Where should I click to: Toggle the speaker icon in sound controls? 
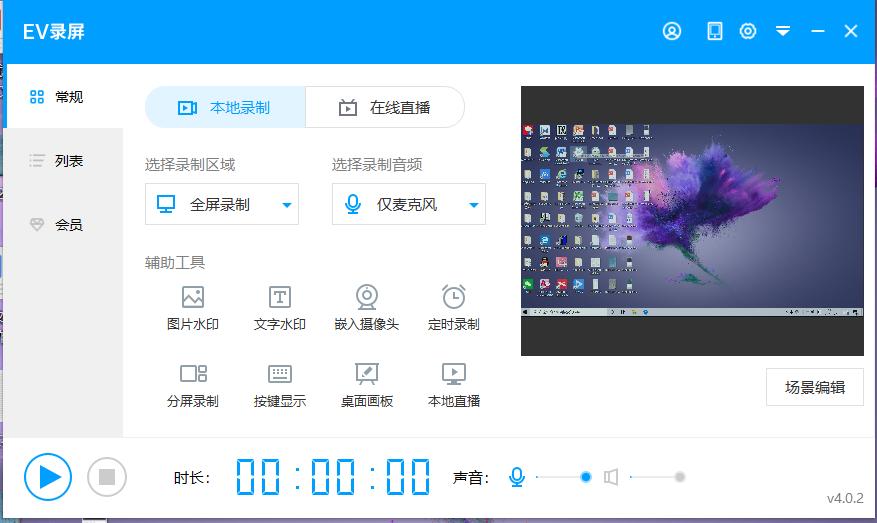click(x=611, y=477)
